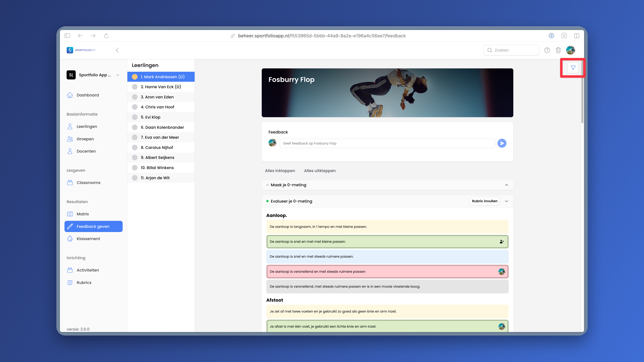Click the filter funnel icon
Screen dimensions: 644x362
(573, 68)
